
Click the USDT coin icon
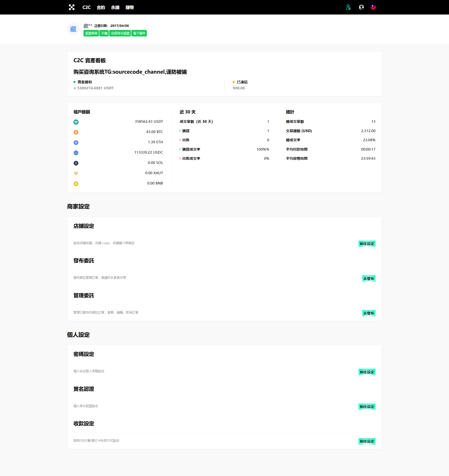click(x=76, y=122)
